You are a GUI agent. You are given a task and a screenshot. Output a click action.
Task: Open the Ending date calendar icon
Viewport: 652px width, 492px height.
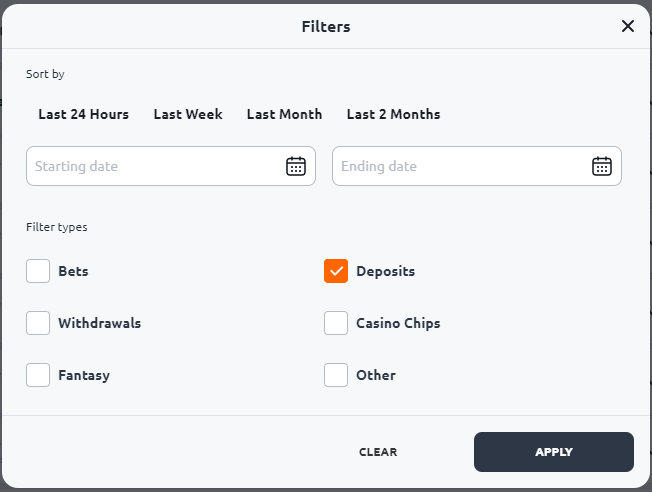[x=601, y=166]
